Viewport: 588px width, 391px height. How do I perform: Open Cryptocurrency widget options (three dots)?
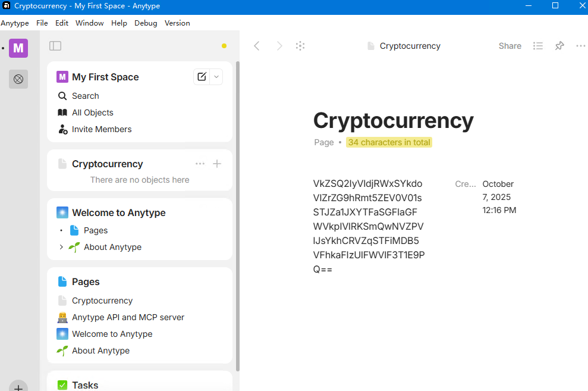tap(200, 164)
